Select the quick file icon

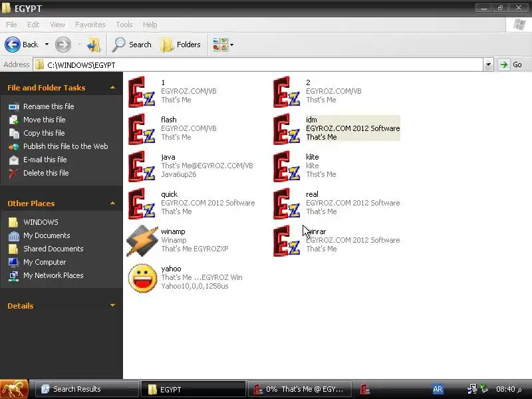[x=142, y=204]
